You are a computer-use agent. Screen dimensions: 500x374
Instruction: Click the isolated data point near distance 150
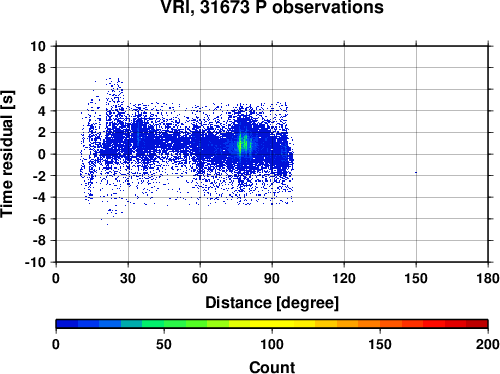click(x=416, y=172)
